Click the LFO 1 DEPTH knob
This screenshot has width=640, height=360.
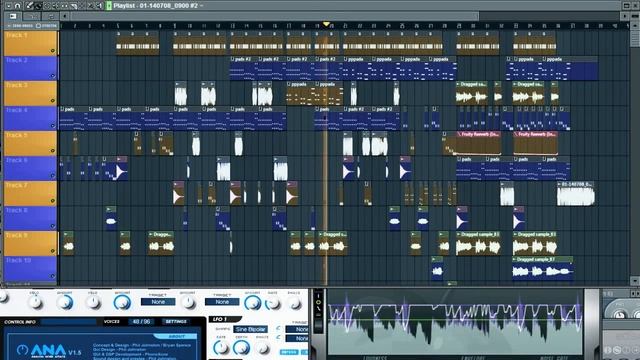tap(241, 348)
